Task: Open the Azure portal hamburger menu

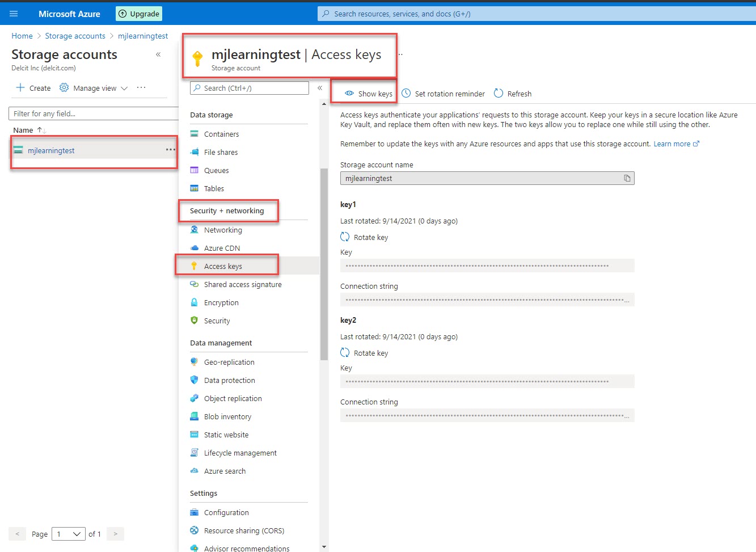Action: (x=14, y=14)
